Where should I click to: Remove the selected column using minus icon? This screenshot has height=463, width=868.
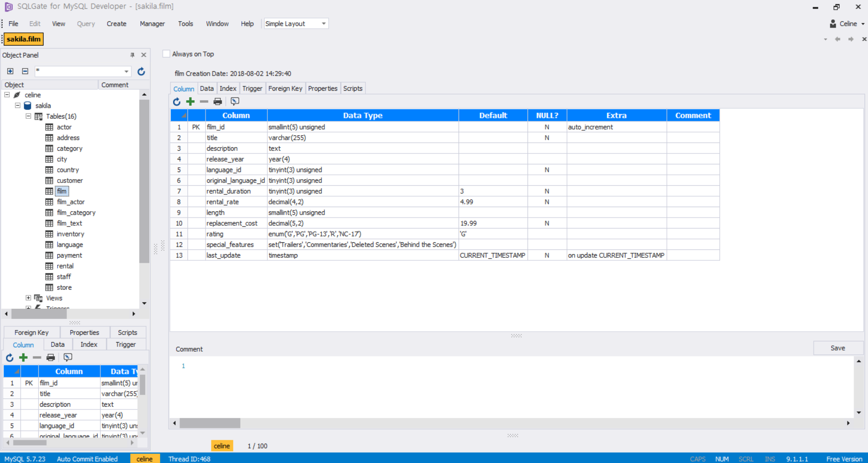(203, 101)
